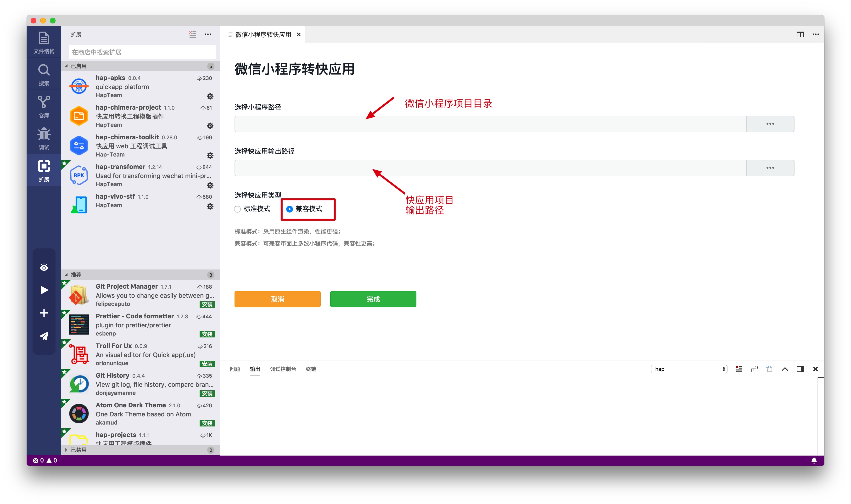The height and width of the screenshot is (504, 851).
Task: Select the 兼容模式 radio option
Action: 290,210
